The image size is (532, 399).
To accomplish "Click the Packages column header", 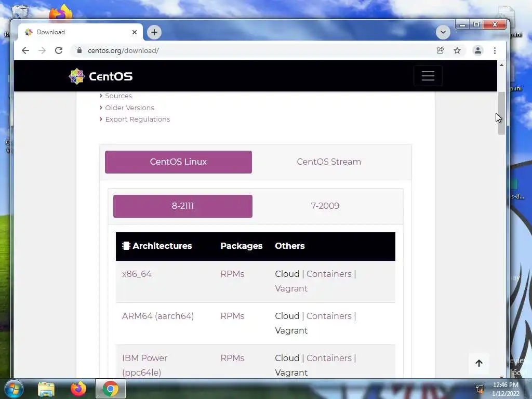I will tap(241, 246).
